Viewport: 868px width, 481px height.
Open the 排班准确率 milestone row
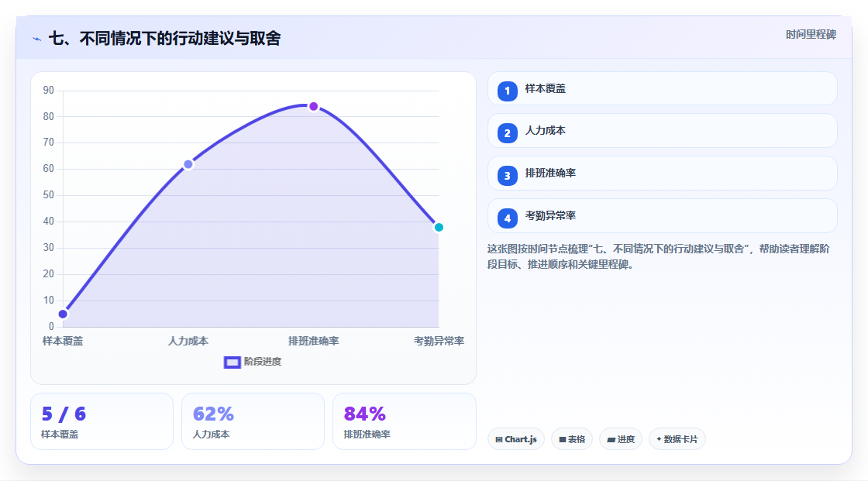coord(662,174)
